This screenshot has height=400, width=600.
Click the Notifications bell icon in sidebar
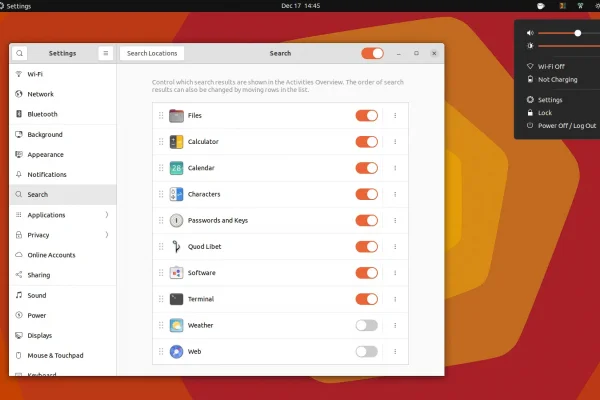[x=18, y=174]
